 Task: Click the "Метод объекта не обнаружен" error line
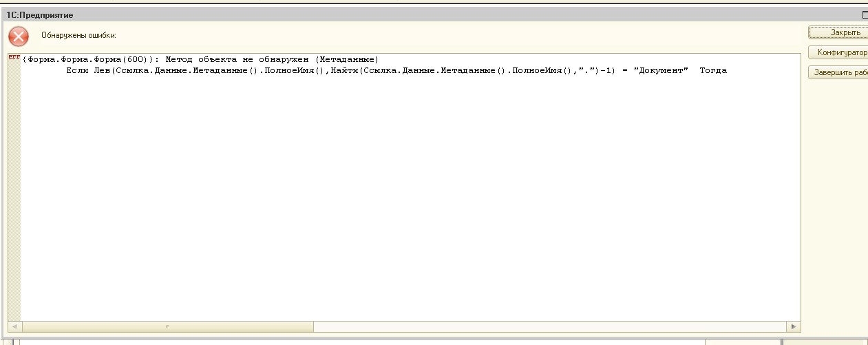click(200, 59)
